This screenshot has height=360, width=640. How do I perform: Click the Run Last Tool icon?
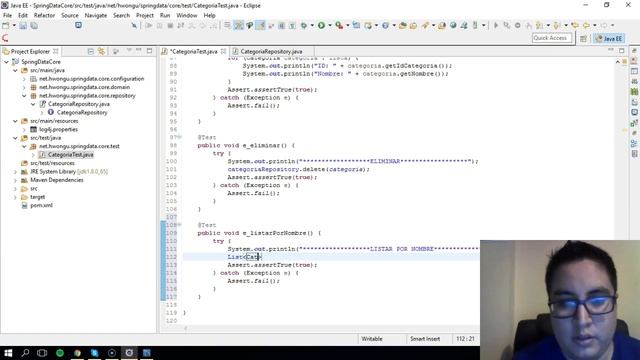tap(339, 25)
